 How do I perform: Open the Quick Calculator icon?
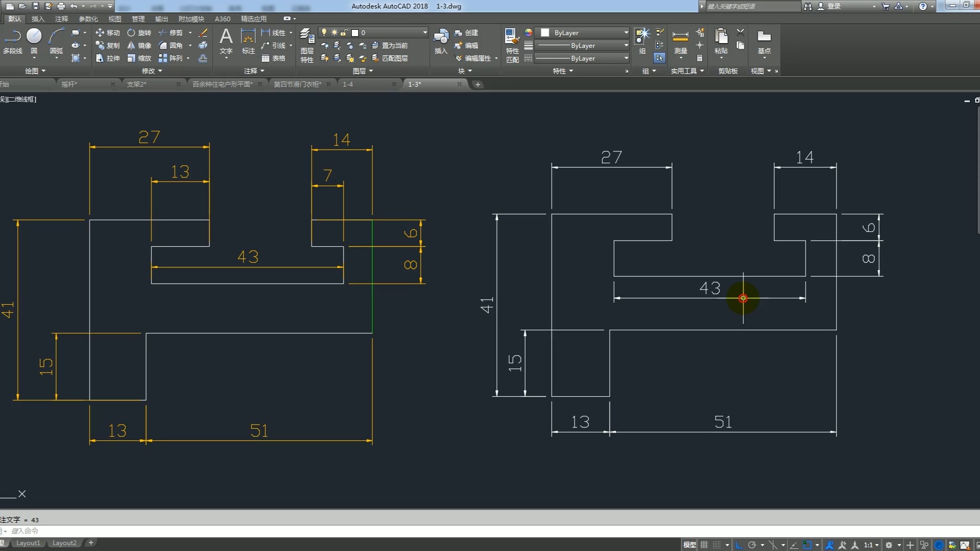[x=700, y=59]
